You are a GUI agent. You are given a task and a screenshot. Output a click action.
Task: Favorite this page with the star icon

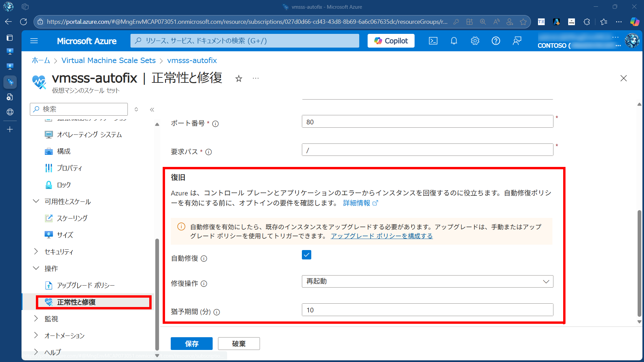pyautogui.click(x=238, y=79)
